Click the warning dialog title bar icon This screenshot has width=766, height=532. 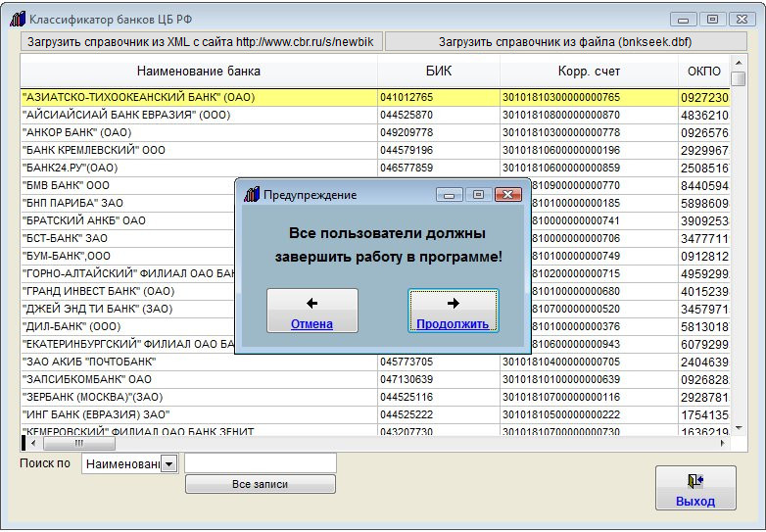point(251,195)
